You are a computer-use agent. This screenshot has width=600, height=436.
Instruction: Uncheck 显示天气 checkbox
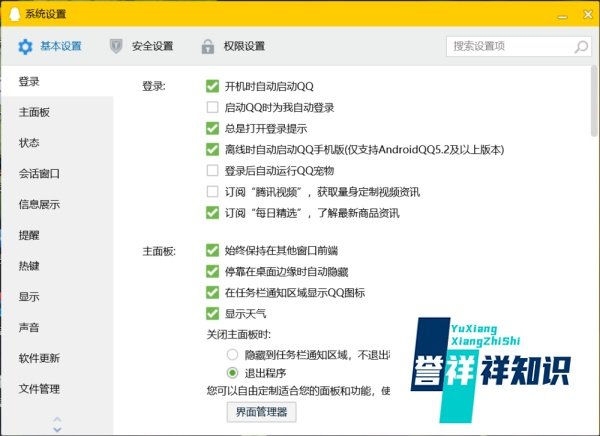coord(212,314)
